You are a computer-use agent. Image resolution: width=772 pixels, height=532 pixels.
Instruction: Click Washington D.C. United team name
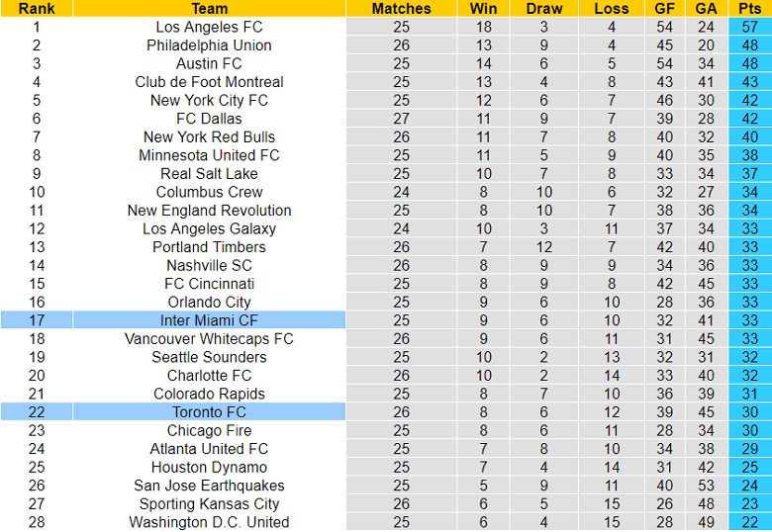click(x=209, y=522)
